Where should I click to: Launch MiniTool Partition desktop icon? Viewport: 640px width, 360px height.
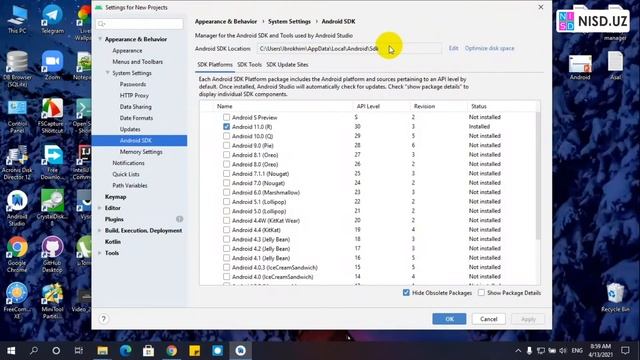click(52, 301)
